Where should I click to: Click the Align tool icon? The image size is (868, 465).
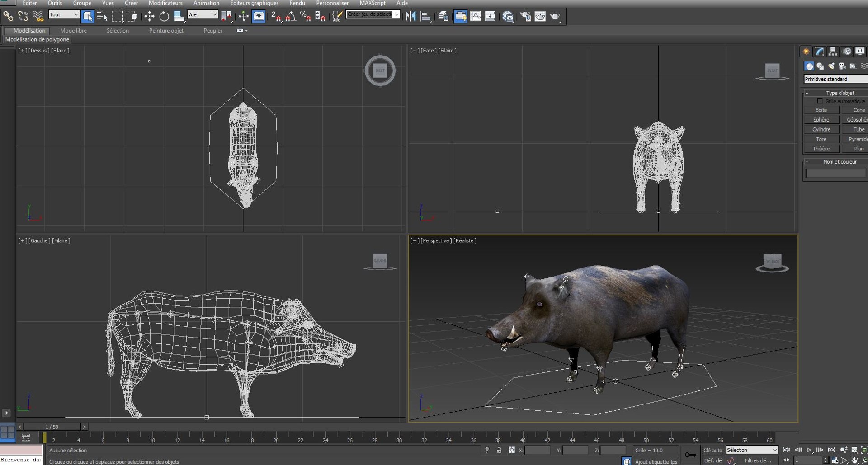[x=425, y=16]
